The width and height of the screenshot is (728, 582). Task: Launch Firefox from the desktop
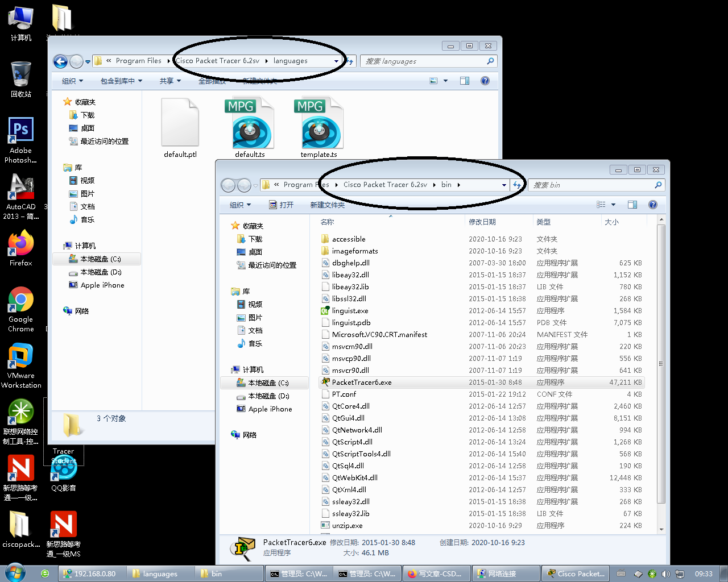[20, 248]
